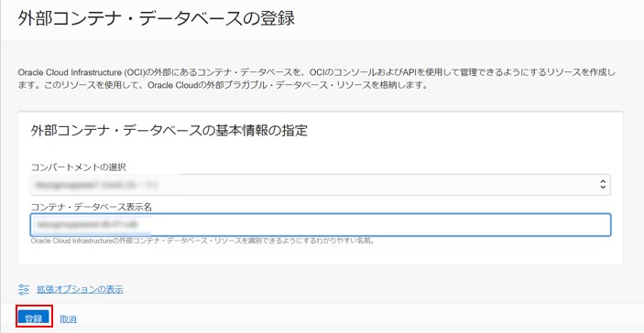Click the コンパートメントの選択 label
The width and height of the screenshot is (644, 333).
coord(79,167)
